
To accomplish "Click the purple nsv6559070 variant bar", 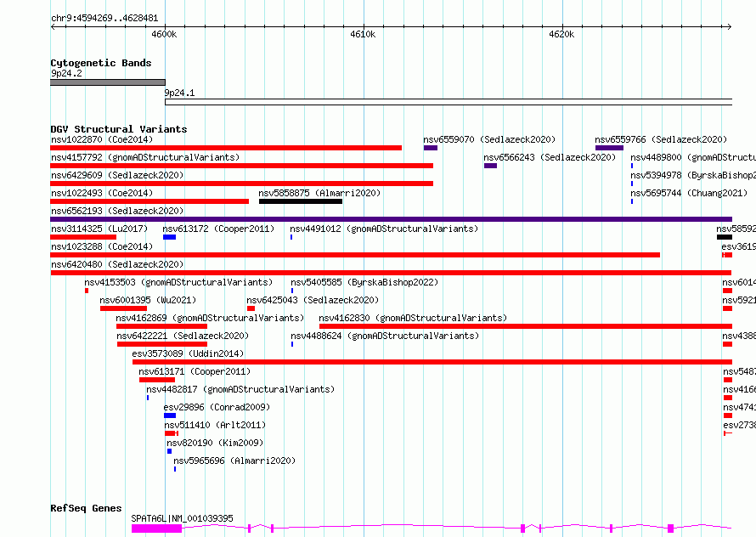I will point(431,148).
